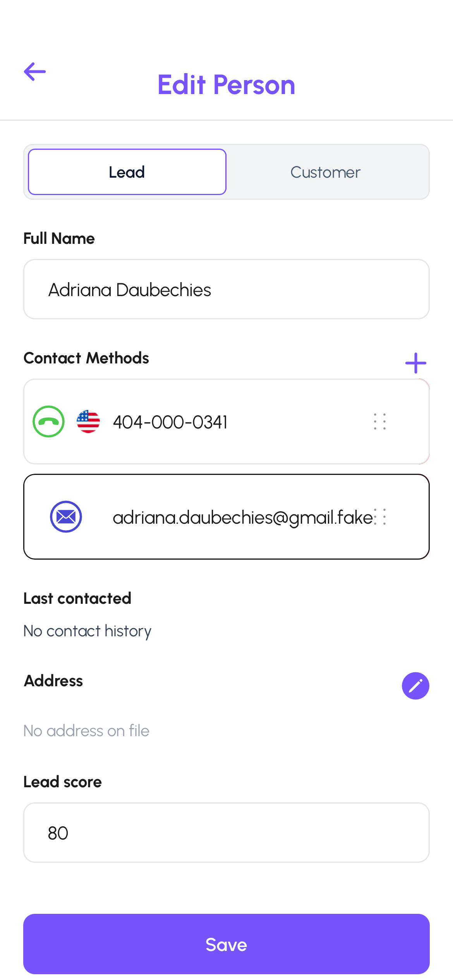
Task: Tap the green phone call icon
Action: (x=49, y=421)
